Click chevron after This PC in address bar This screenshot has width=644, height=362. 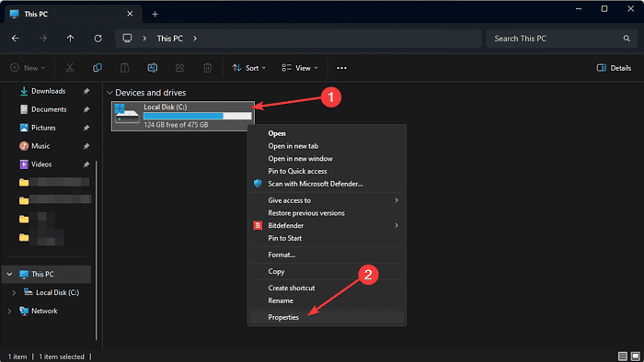(195, 38)
